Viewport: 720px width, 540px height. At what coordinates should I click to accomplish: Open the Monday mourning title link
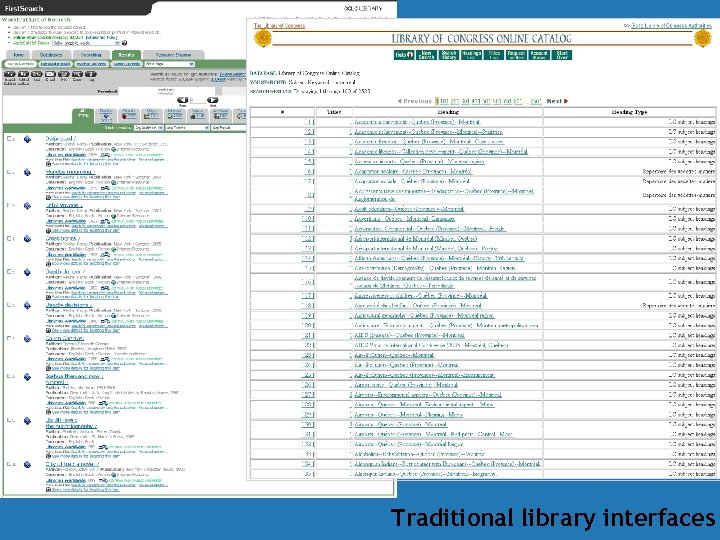70,172
